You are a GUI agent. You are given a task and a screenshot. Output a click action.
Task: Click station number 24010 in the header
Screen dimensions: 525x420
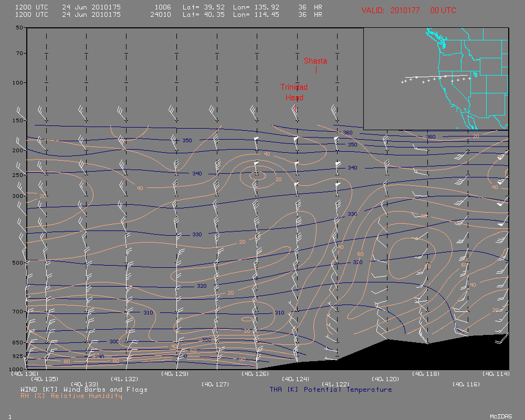coord(161,15)
